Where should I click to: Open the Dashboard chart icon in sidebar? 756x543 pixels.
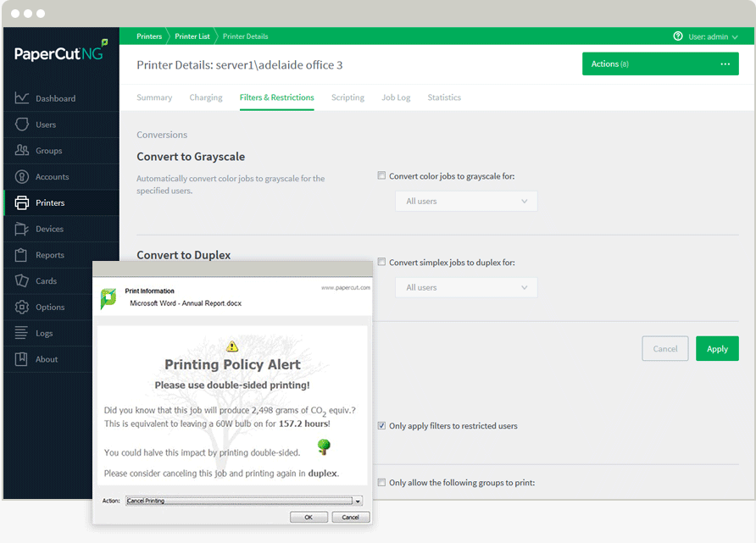click(x=22, y=98)
